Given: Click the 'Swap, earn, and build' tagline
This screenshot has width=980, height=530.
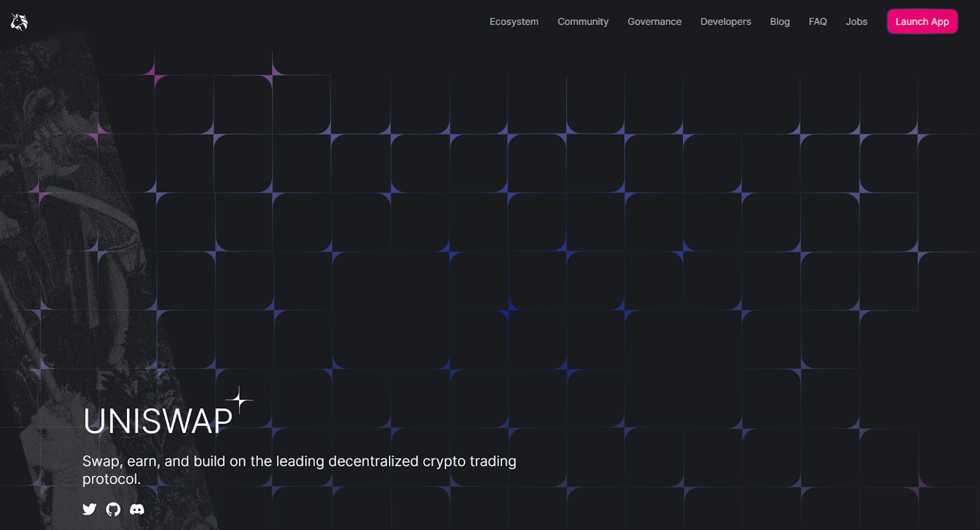Looking at the screenshot, I should coord(300,470).
